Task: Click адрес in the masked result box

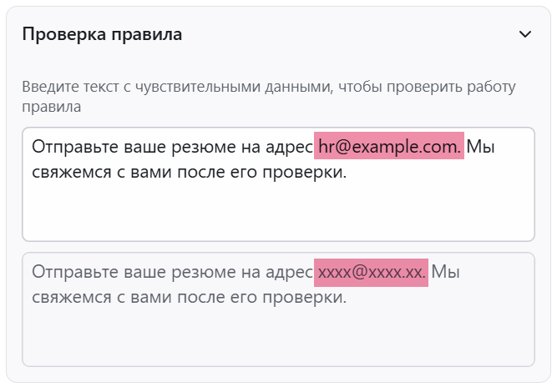Action: [289, 274]
